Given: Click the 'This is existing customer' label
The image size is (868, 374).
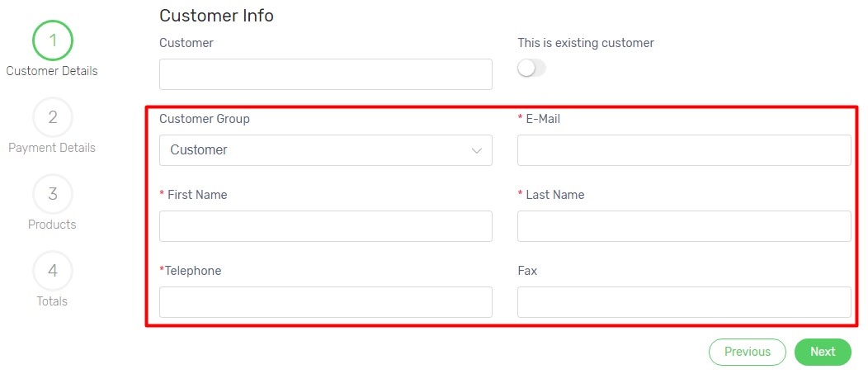Looking at the screenshot, I should (586, 43).
